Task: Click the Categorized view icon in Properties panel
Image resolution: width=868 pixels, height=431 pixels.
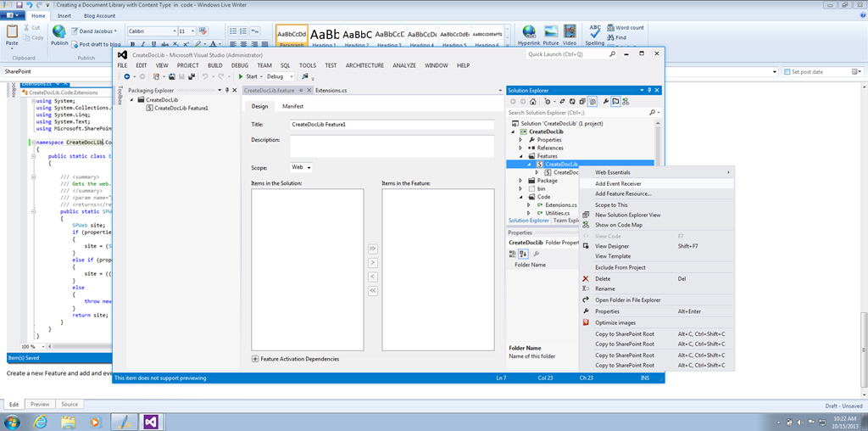Action: [x=513, y=254]
